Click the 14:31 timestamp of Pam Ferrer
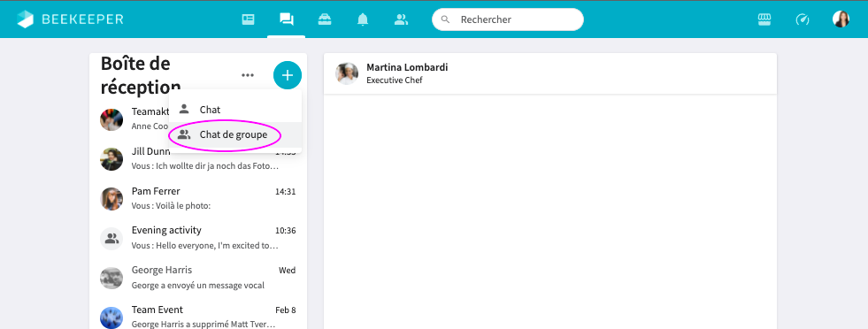 (x=286, y=192)
